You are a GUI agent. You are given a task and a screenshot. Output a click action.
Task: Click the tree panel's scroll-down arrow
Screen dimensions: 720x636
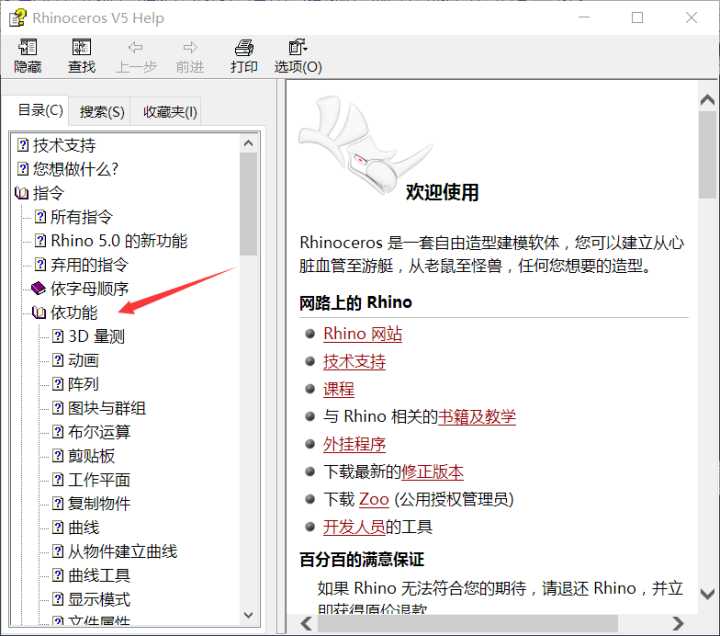248,614
